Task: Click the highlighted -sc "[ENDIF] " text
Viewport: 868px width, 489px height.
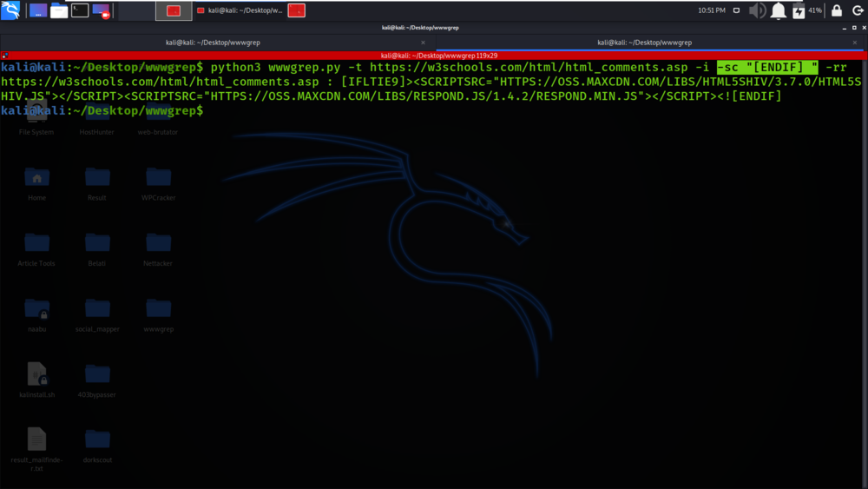Action: pos(767,68)
